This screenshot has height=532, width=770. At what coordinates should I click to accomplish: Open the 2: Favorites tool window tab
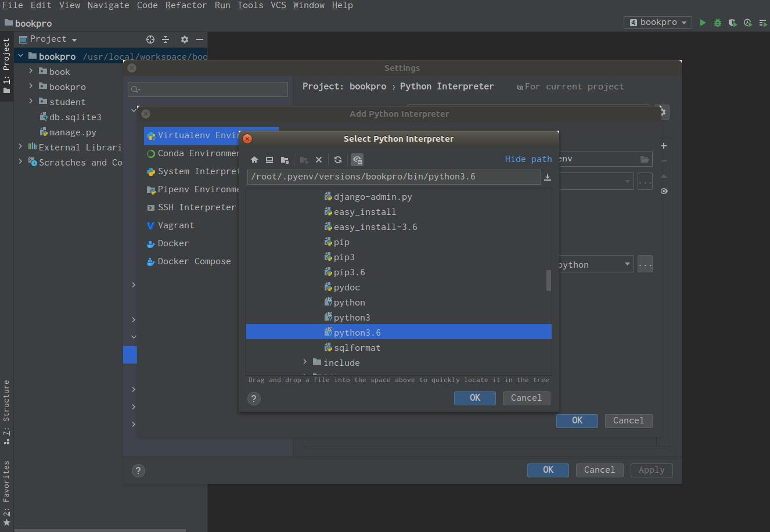point(6,494)
